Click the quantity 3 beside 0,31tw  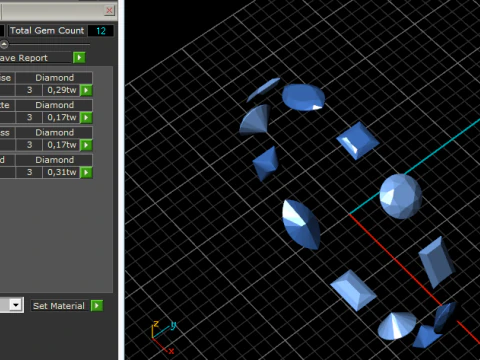click(x=29, y=172)
